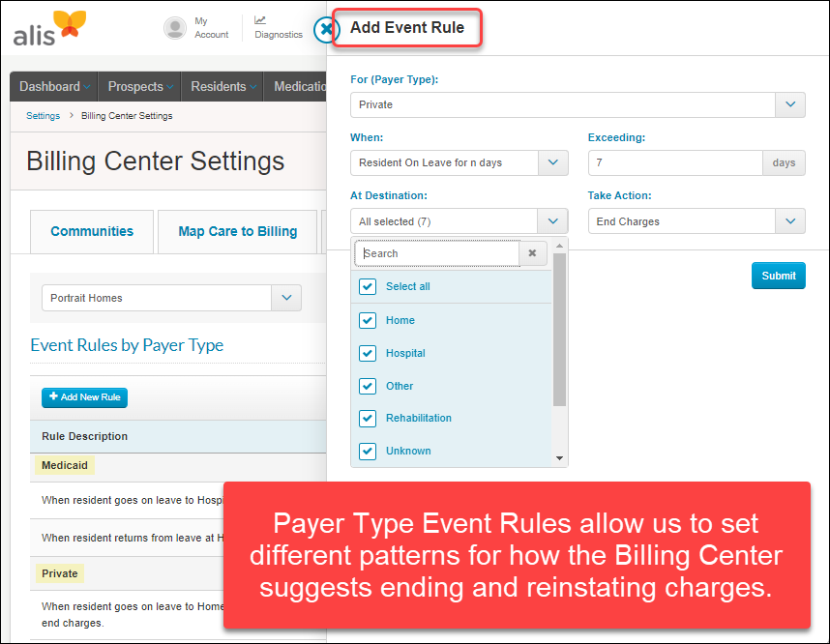This screenshot has height=644, width=830.
Task: Open the Payer Type dropdown
Action: pos(789,104)
